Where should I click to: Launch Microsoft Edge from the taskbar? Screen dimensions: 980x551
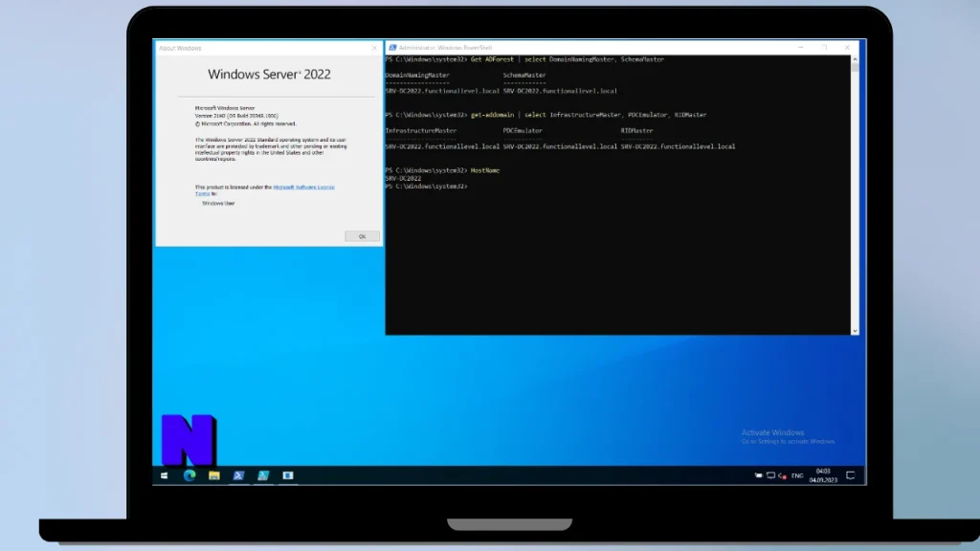coord(189,475)
